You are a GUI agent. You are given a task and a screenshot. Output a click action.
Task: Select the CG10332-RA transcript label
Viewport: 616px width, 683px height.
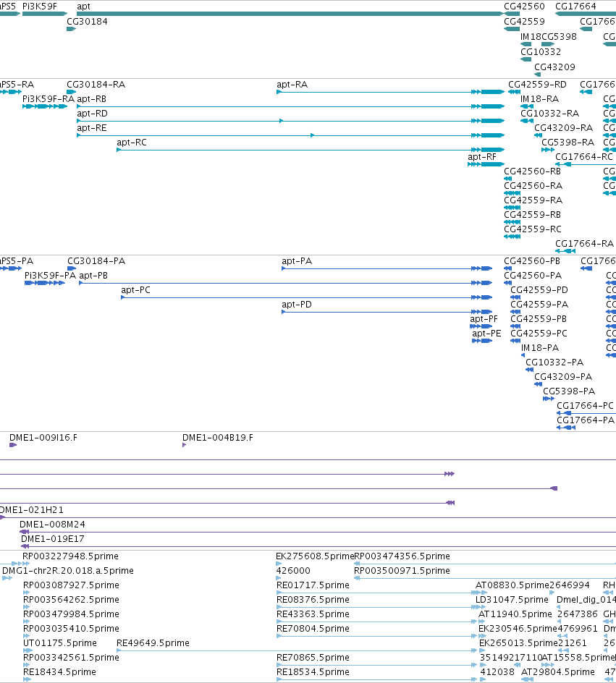(x=550, y=114)
